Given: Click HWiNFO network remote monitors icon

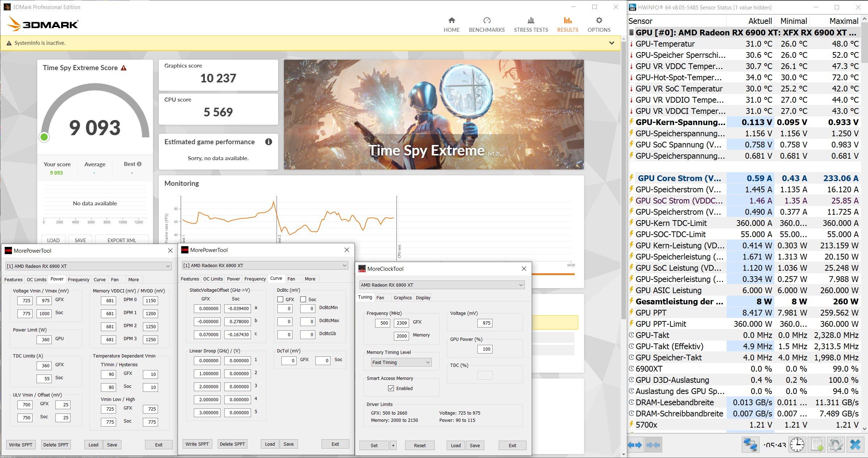Looking at the screenshot, I should click(750, 445).
